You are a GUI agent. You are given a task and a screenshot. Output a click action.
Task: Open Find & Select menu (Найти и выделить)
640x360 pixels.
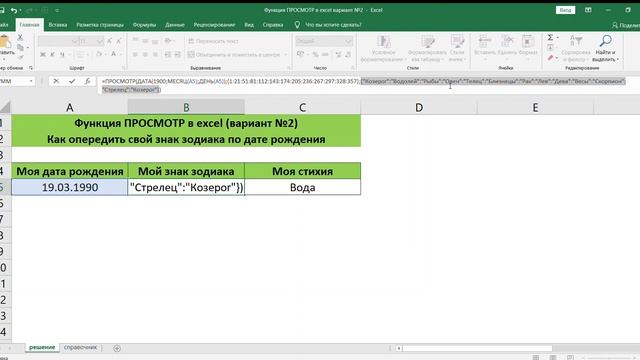[x=606, y=49]
